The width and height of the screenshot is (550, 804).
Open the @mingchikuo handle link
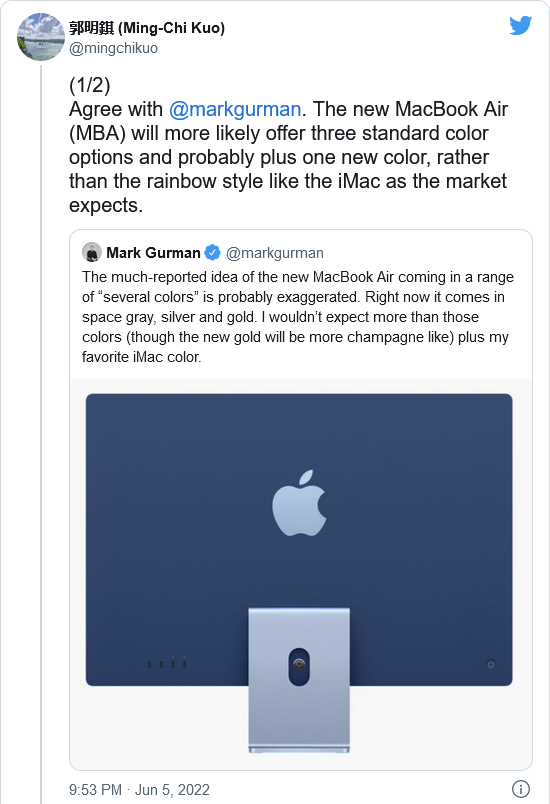[113, 48]
